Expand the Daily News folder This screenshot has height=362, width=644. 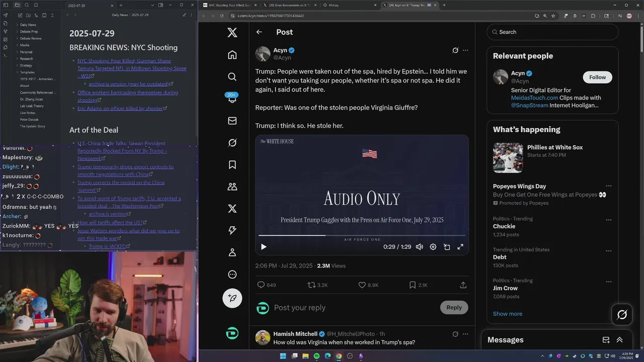click(17, 25)
